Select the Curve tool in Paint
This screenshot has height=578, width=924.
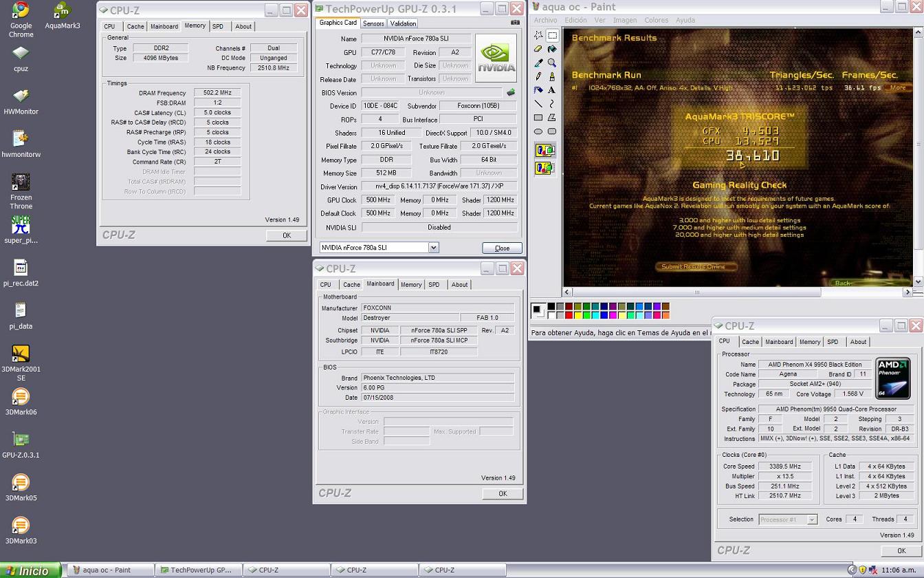[551, 104]
